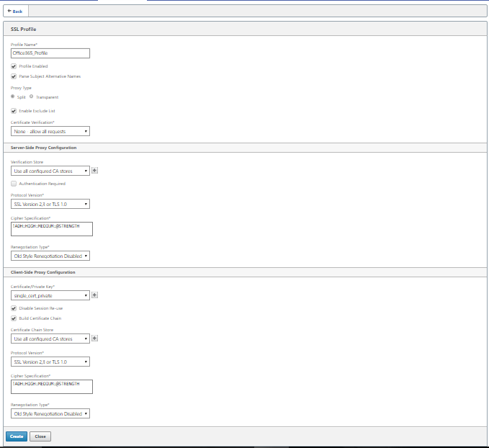Check the Authentication Required checkbox
Image resolution: width=489 pixels, height=448 pixels.
coord(14,184)
